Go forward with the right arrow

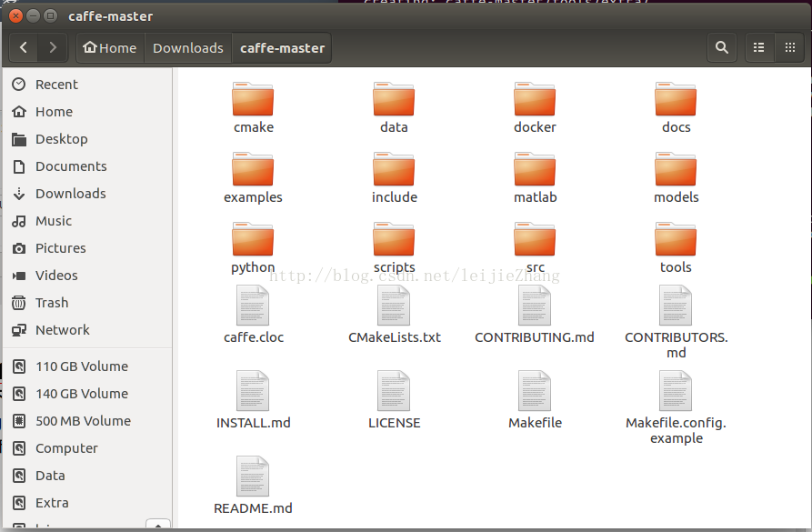(x=53, y=47)
